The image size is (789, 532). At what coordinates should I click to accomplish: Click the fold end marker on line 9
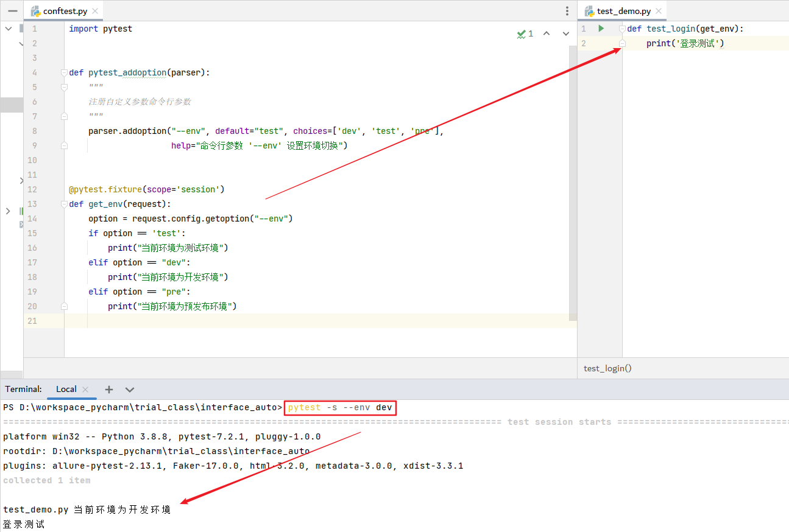coord(64,145)
